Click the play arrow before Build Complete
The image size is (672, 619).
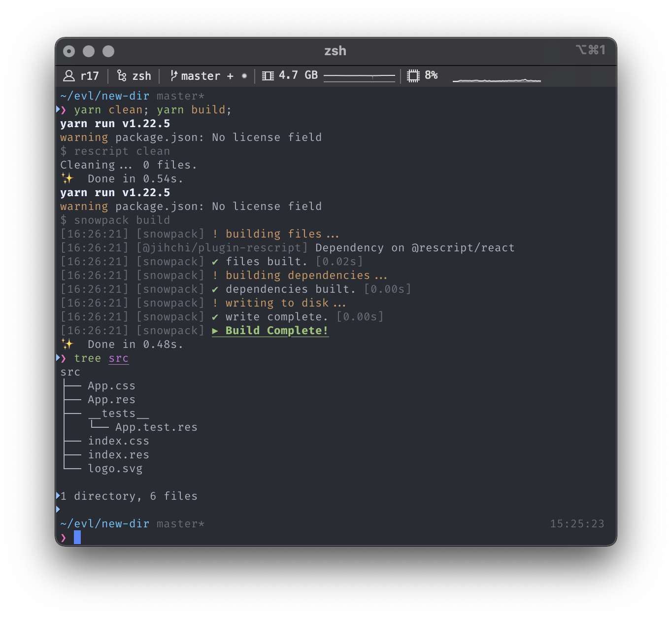(215, 331)
